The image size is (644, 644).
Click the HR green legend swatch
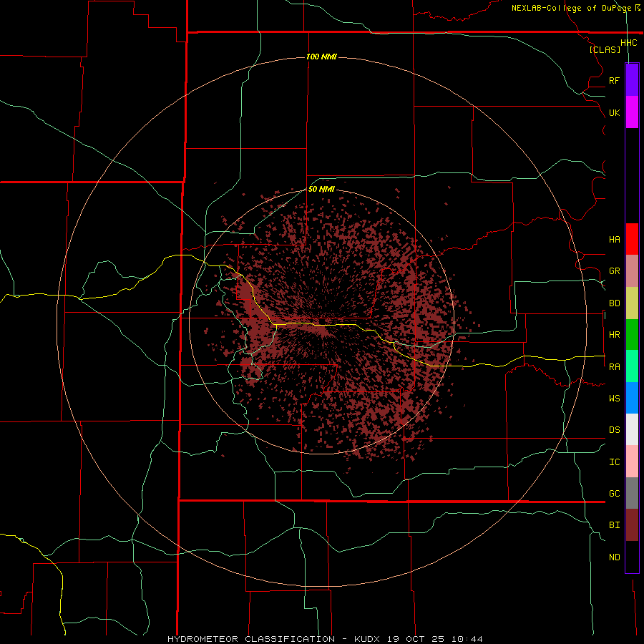click(632, 335)
